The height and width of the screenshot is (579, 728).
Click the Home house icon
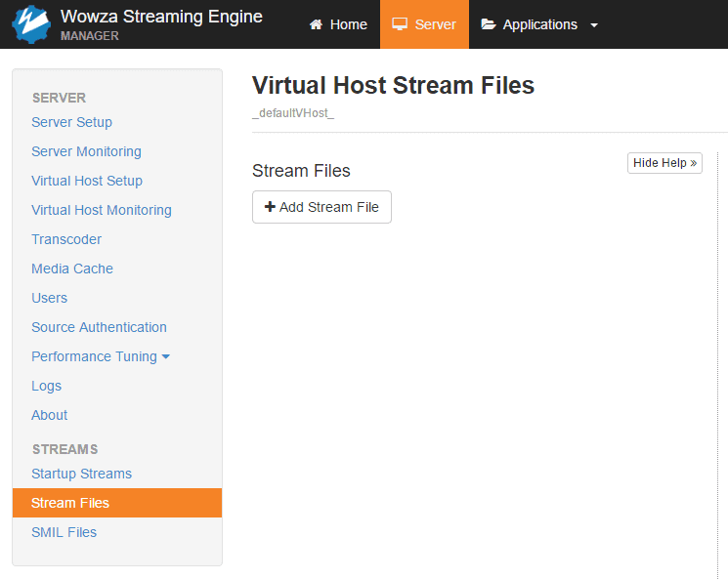[317, 24]
